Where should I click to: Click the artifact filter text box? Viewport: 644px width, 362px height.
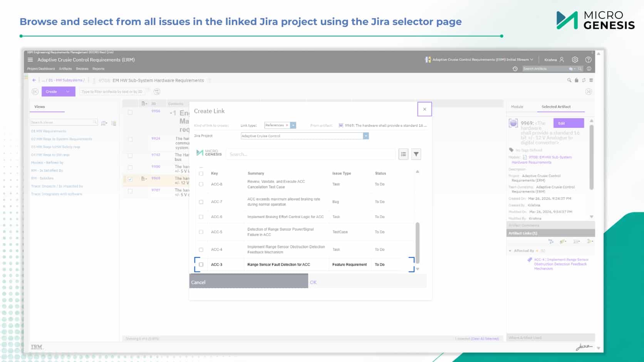point(112,92)
